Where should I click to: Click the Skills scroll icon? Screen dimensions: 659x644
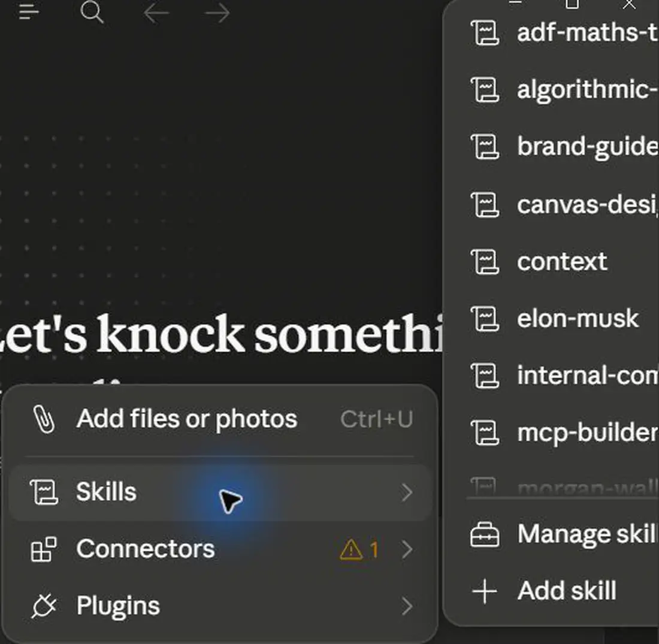(44, 492)
